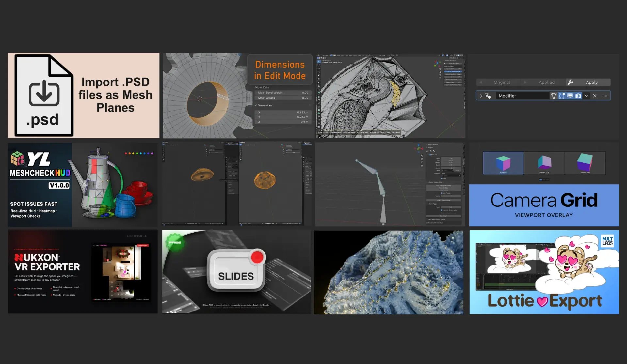This screenshot has height=364, width=627.
Task: Remove the modifier with the X icon
Action: 595,96
